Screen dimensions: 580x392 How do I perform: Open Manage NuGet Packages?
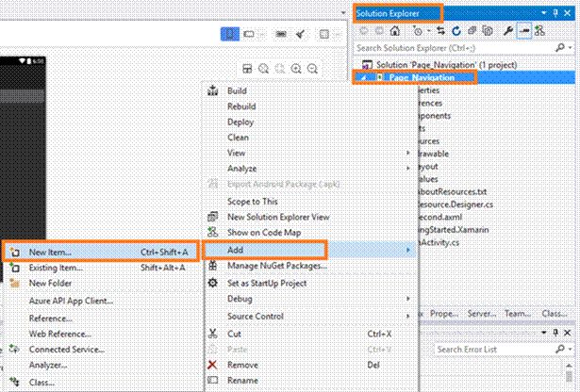(311, 266)
